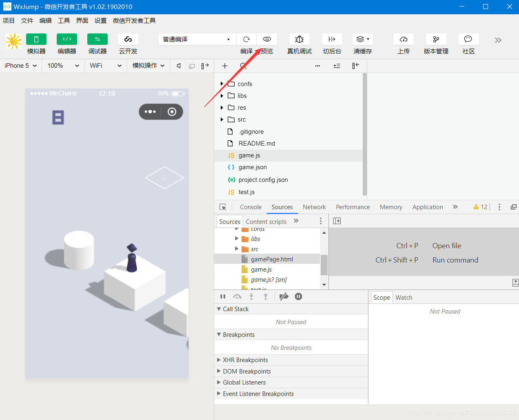Image resolution: width=519 pixels, height=420 pixels.
Task: Toggle deactivate breakpoints icon
Action: coord(284,296)
